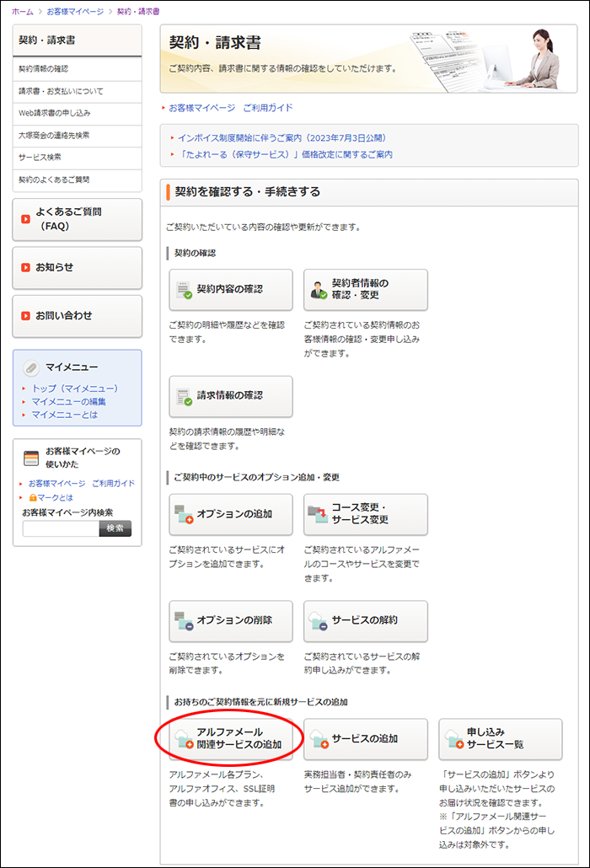
Task: Click the 契約内容の確認 document icon
Action: (184, 290)
